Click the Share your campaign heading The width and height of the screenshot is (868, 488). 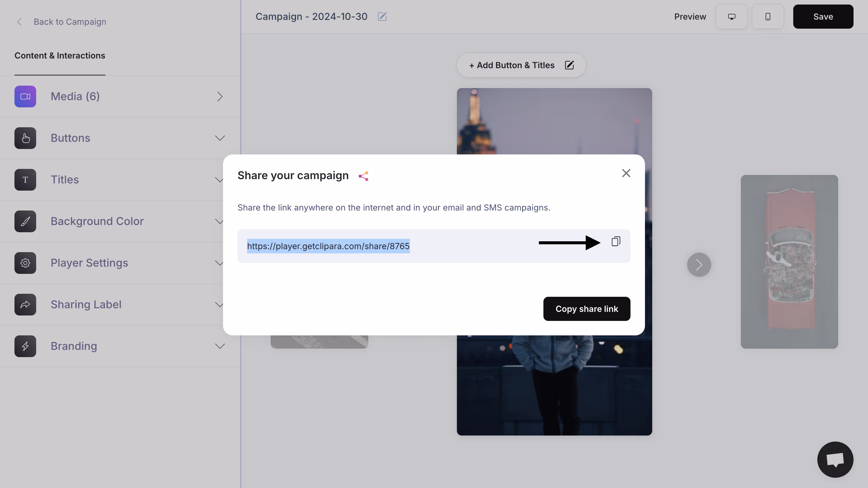tap(293, 175)
